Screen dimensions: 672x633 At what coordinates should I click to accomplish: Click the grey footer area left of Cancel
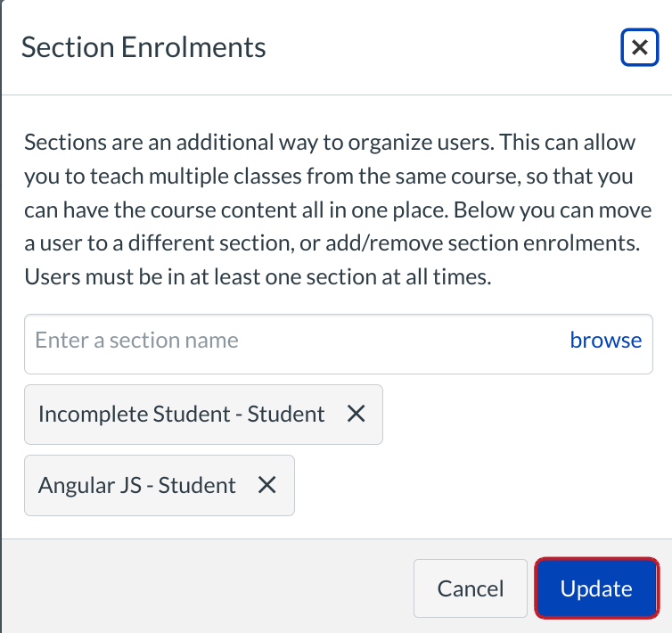tap(205, 588)
